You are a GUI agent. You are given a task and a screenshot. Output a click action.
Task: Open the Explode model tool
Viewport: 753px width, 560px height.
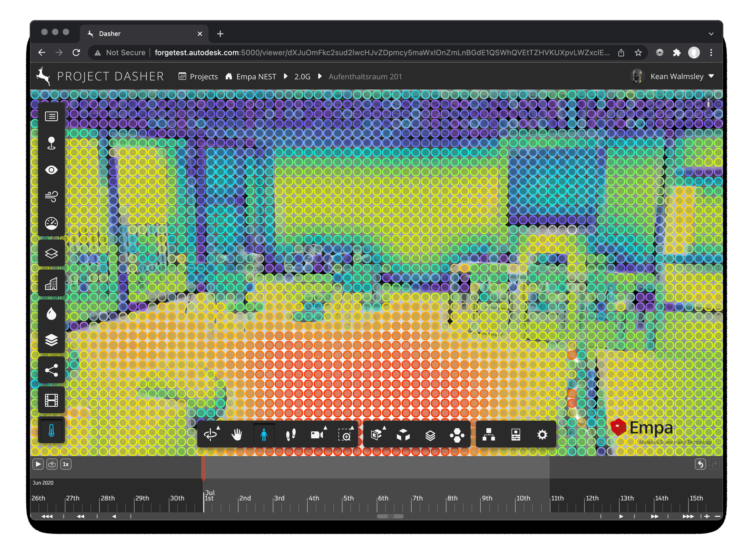click(403, 435)
